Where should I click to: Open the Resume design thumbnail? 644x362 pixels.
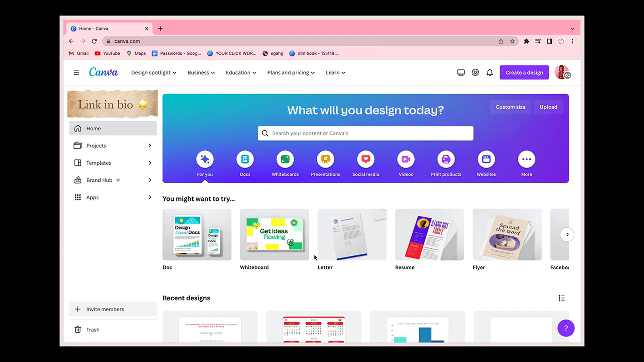point(429,235)
